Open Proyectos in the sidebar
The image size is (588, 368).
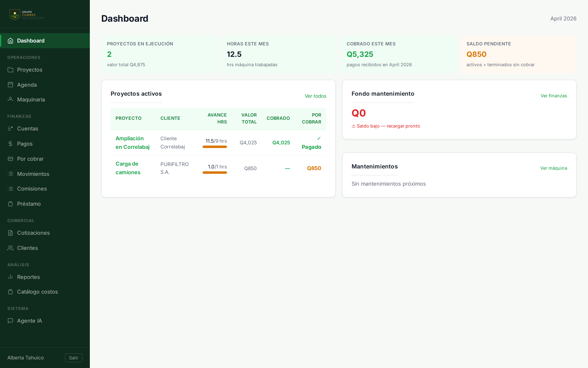[x=45, y=70]
